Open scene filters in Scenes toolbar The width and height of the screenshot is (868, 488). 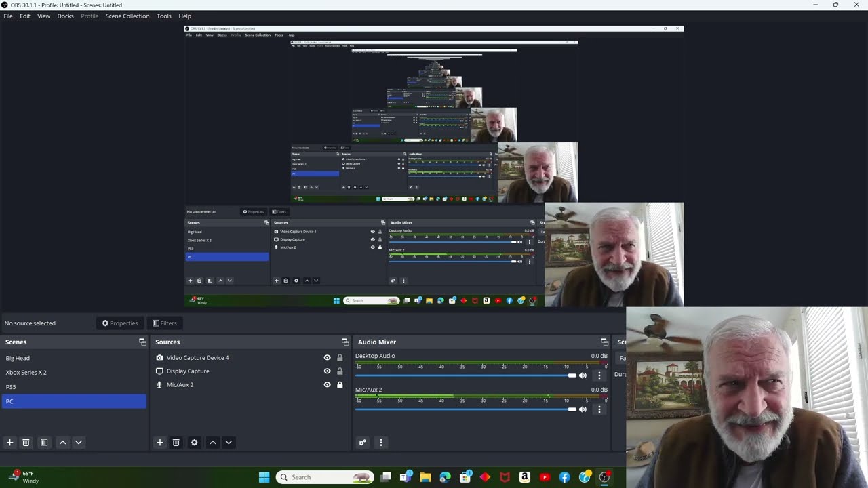[44, 443]
